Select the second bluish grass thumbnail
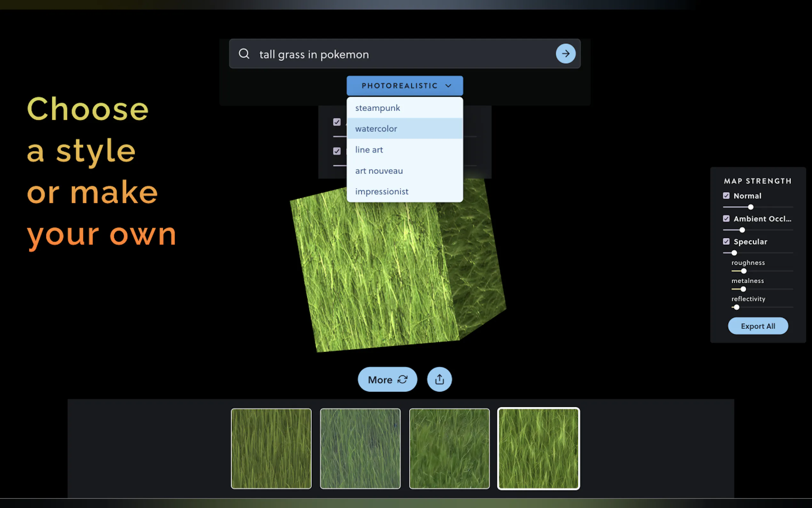Image resolution: width=812 pixels, height=508 pixels. 360,448
